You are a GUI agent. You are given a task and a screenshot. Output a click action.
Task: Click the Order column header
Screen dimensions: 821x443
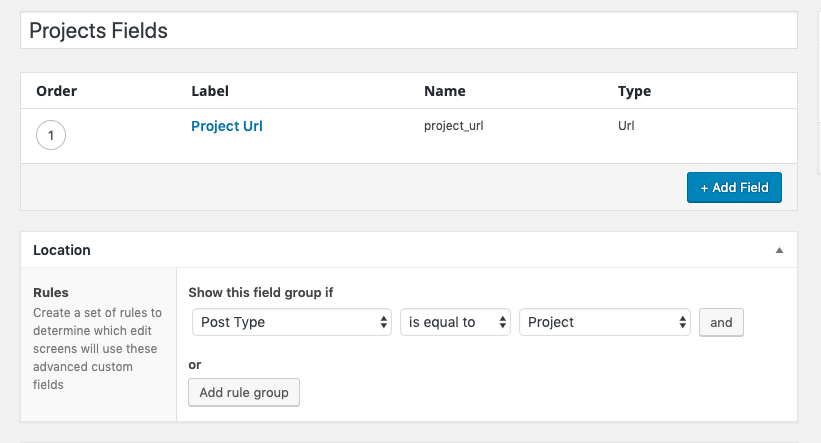[x=57, y=91]
